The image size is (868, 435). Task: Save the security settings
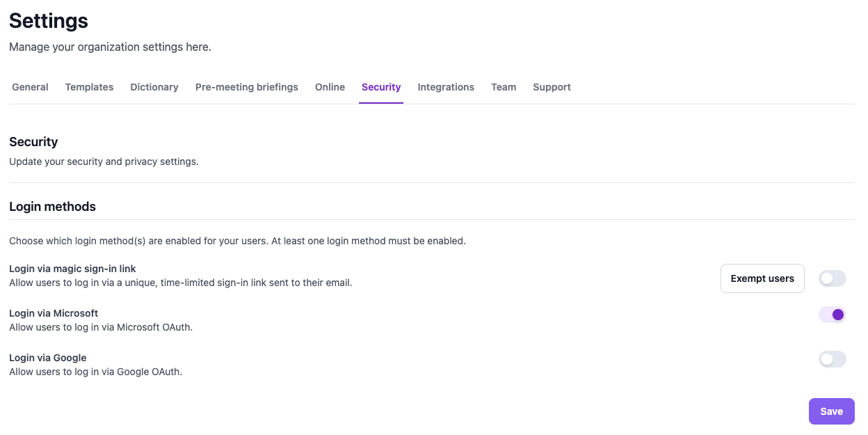[831, 411]
